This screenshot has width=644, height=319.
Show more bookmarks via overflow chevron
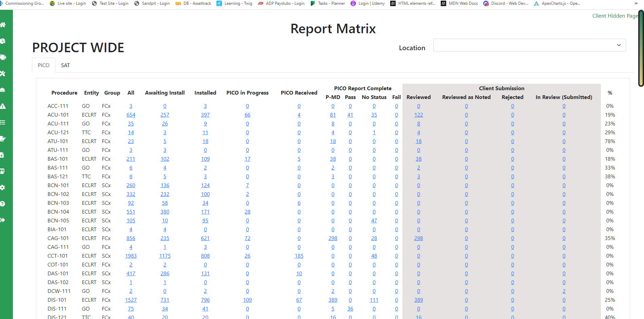[x=636, y=3]
